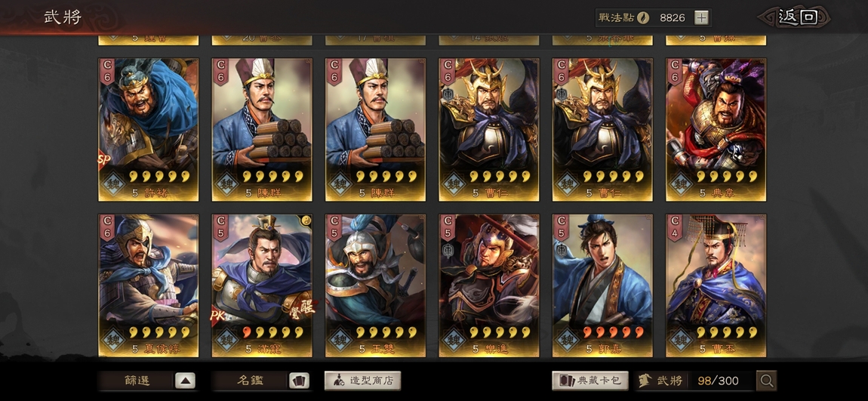Image resolution: width=868 pixels, height=401 pixels.
Task: Select the 許褚 SP general card
Action: [x=149, y=130]
